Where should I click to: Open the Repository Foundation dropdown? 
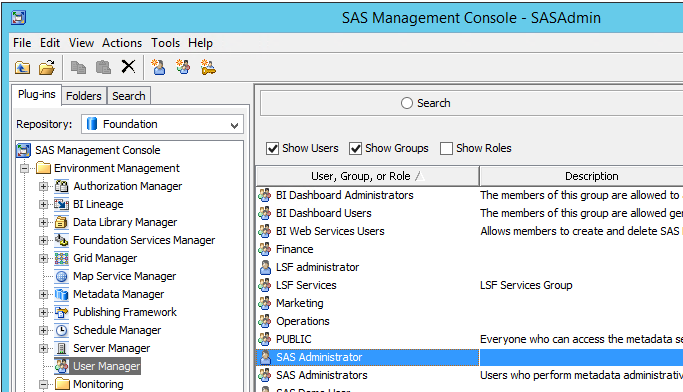tap(162, 124)
